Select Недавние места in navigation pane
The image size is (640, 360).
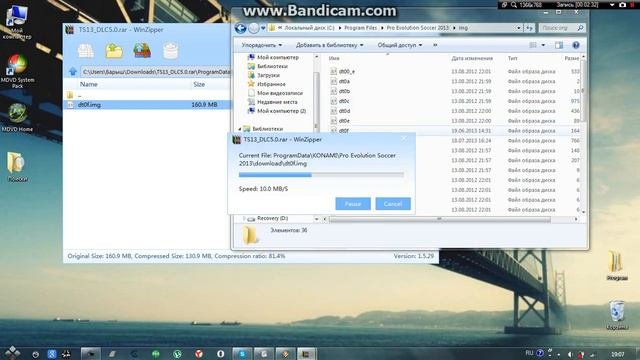tap(277, 102)
